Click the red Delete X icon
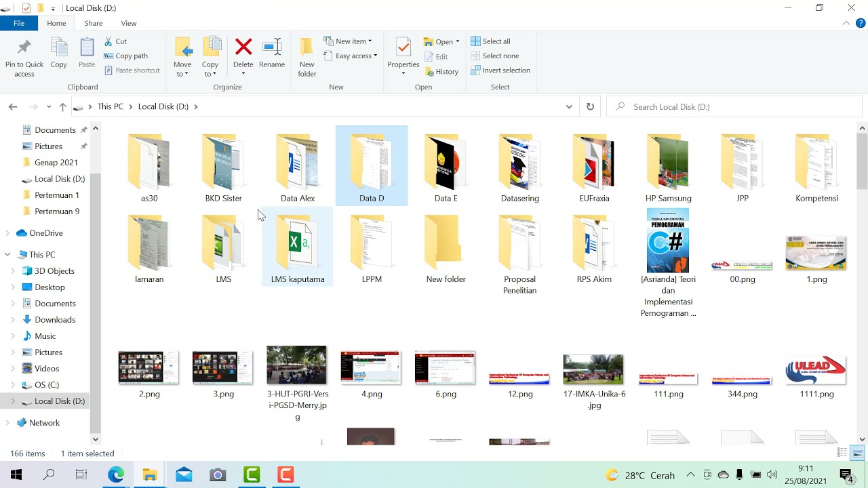This screenshot has height=488, width=868. pyautogui.click(x=243, y=47)
